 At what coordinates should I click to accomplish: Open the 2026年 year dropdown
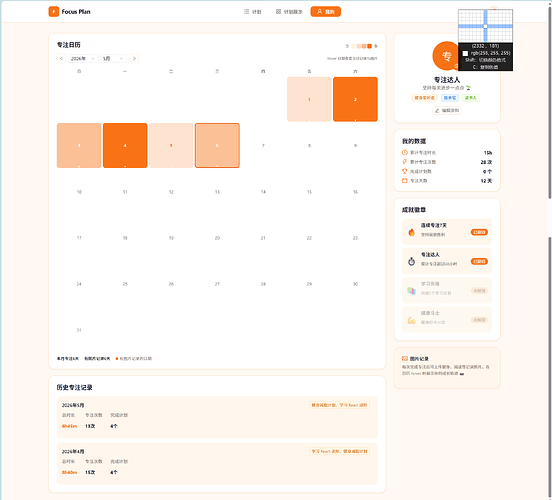point(83,58)
